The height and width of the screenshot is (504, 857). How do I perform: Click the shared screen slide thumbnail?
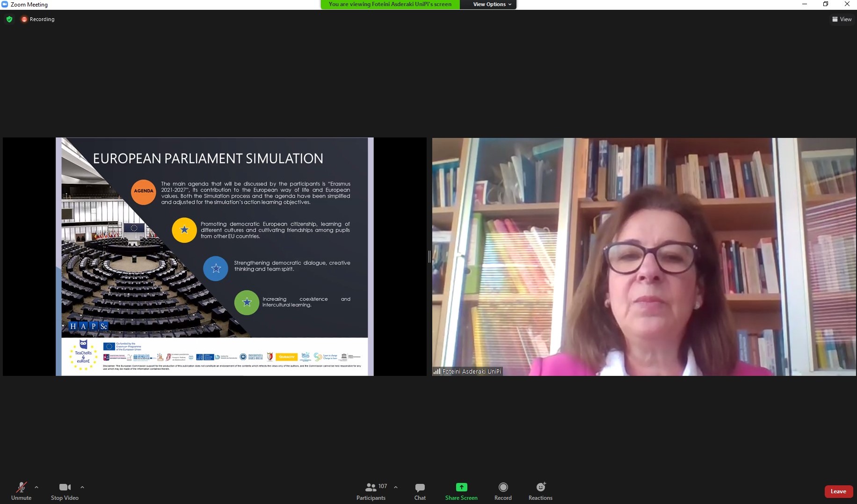[x=215, y=257]
